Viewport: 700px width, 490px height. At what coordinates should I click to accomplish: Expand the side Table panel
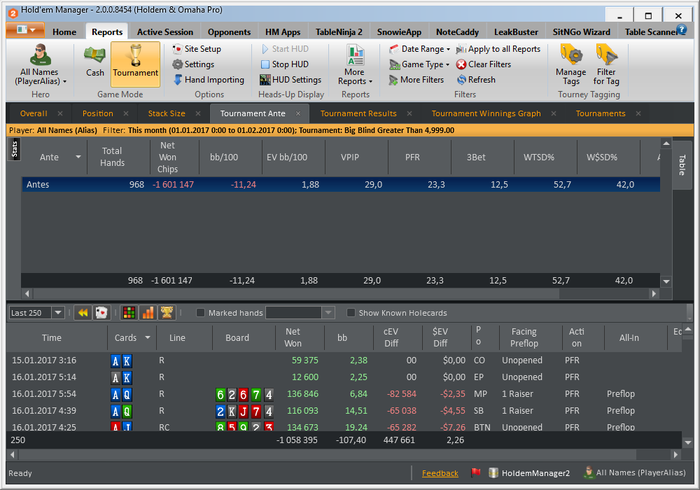[682, 165]
